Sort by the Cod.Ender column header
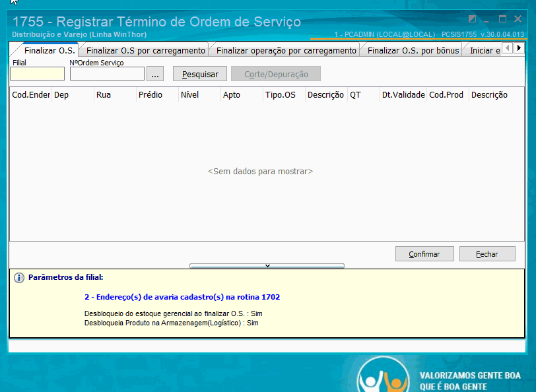 (x=31, y=94)
